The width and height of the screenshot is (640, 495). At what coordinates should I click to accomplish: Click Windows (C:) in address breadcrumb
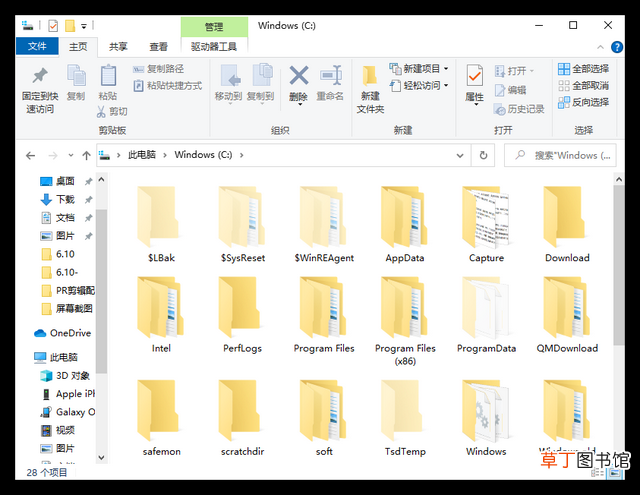203,155
